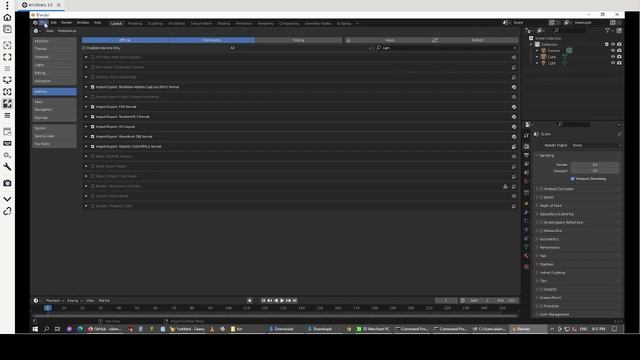
Task: Select the Interface preferences section
Action: pyautogui.click(x=54, y=41)
